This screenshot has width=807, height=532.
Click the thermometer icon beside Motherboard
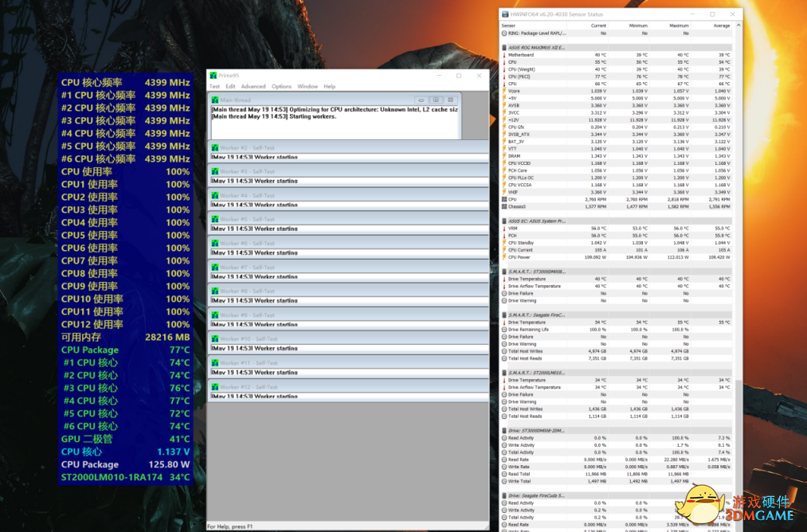pyautogui.click(x=504, y=55)
